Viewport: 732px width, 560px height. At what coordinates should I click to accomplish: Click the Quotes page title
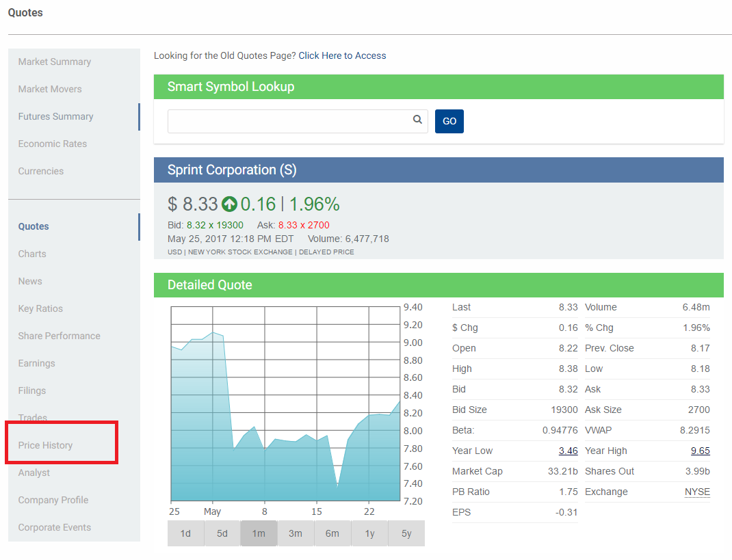point(25,12)
